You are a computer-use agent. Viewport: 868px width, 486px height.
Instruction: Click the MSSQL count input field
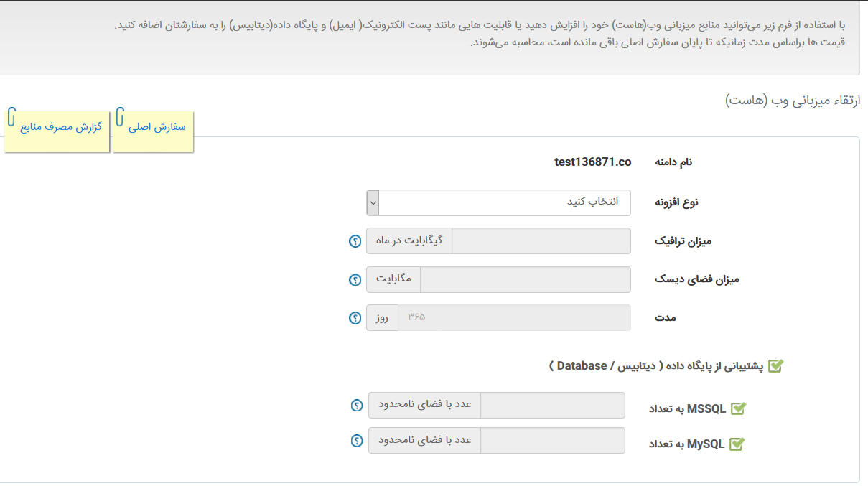[552, 406]
